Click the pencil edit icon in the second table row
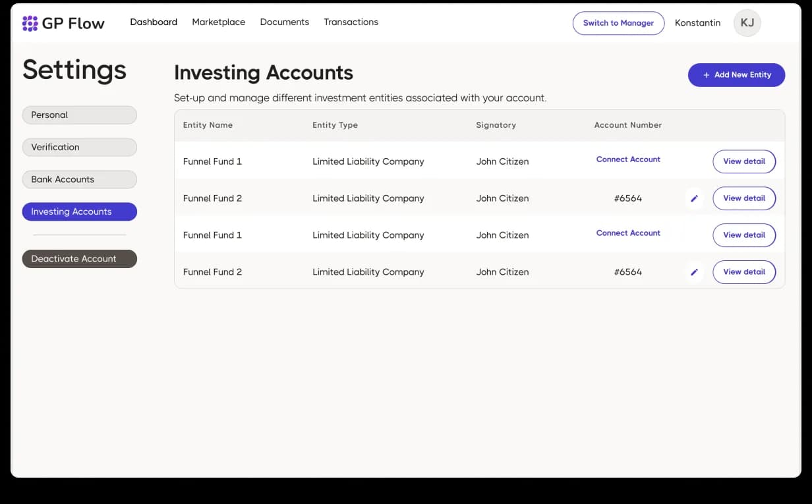 pos(694,198)
